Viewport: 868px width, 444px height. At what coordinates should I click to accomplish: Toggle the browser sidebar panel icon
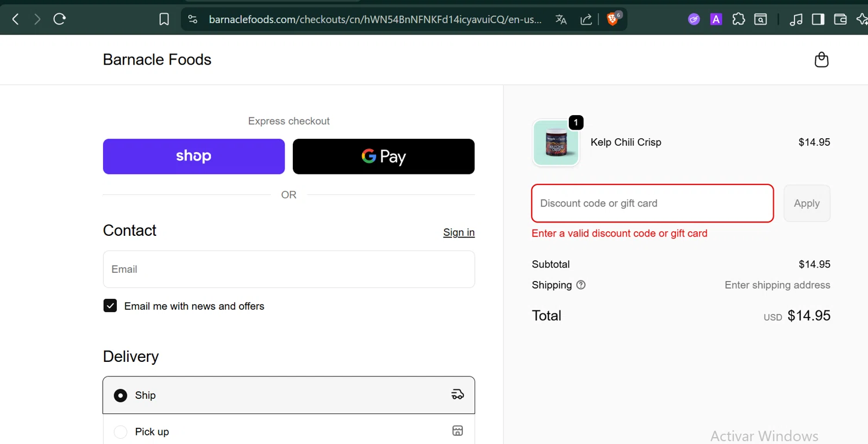(818, 20)
